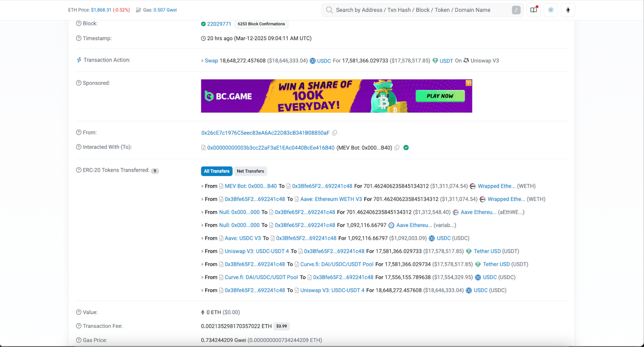The image size is (644, 347).
Task: Copy the From address to clipboard
Action: pyautogui.click(x=335, y=133)
